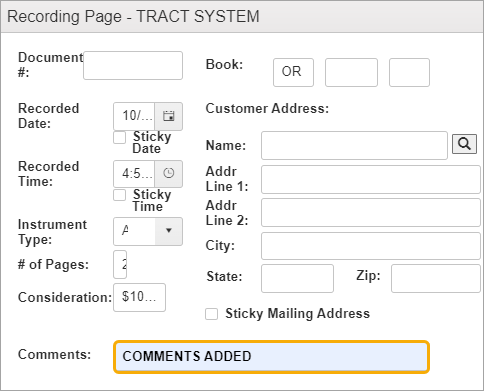This screenshot has width=484, height=391.
Task: Click the middle Book input field
Action: 351,72
